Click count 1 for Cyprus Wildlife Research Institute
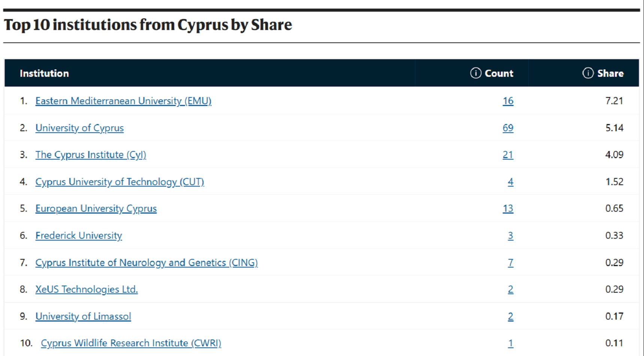 pyautogui.click(x=510, y=343)
